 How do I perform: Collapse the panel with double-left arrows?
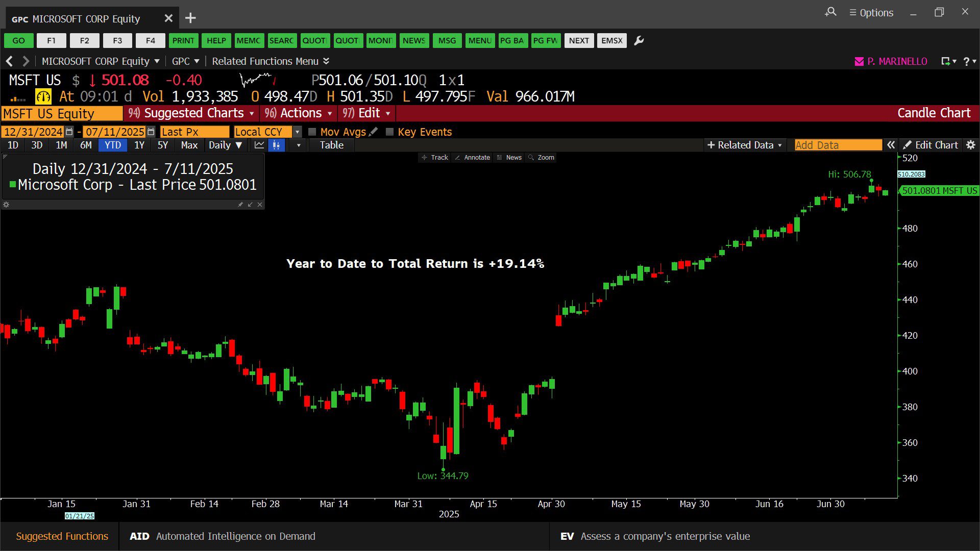891,145
